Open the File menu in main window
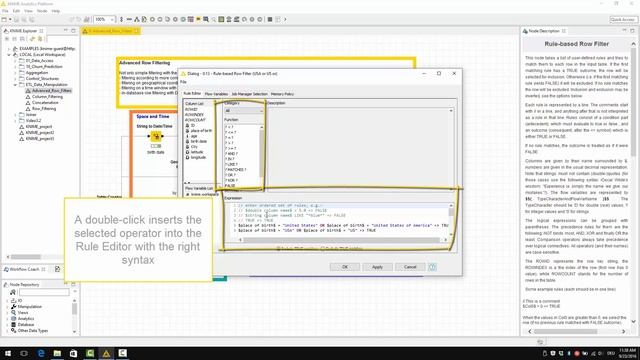This screenshot has width=640, height=360. (x=5, y=11)
